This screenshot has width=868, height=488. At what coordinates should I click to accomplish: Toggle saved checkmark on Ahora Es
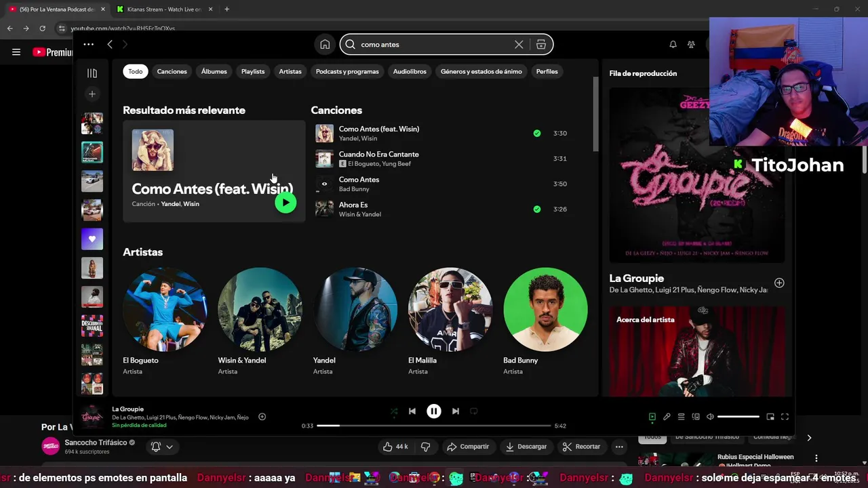537,209
